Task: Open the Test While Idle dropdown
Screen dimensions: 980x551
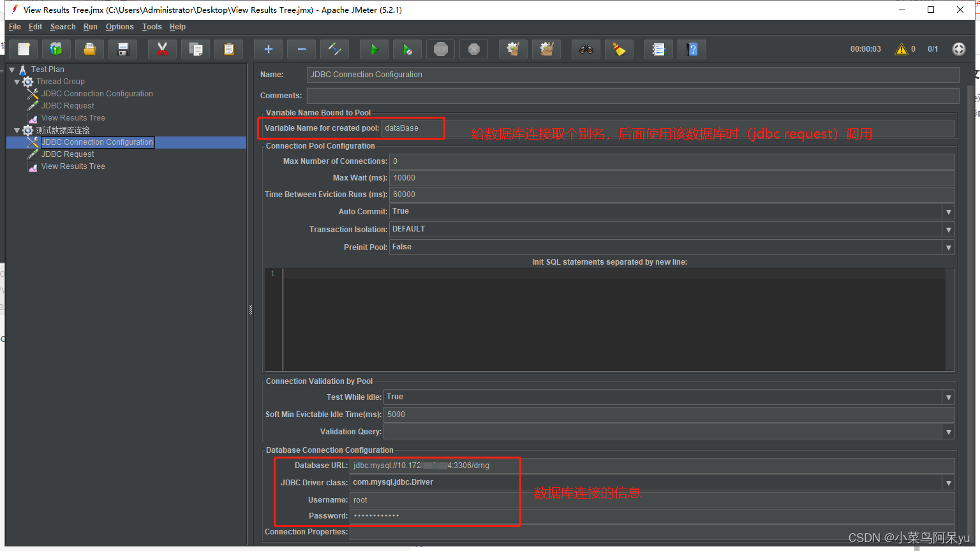Action: pos(949,397)
